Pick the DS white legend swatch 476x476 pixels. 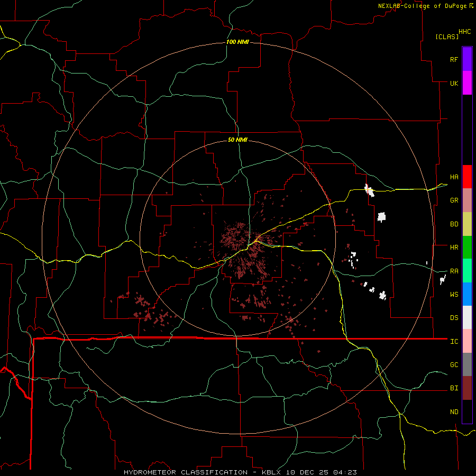click(467, 317)
